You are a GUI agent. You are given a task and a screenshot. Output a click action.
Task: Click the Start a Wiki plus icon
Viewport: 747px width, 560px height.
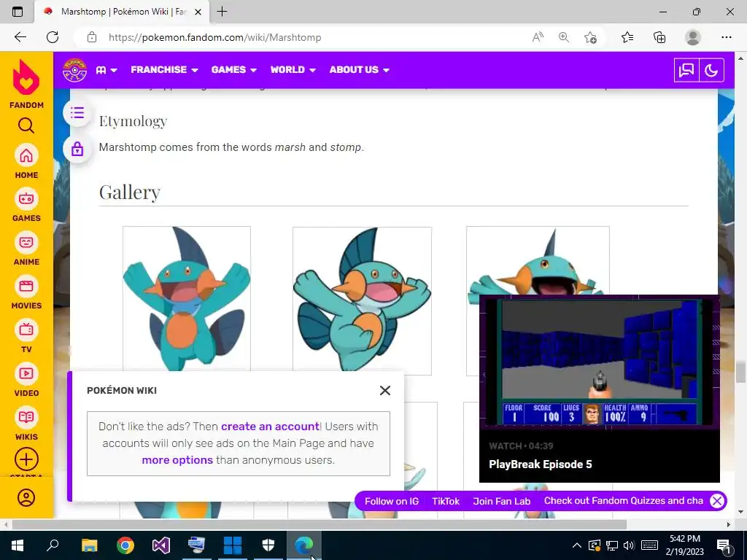pyautogui.click(x=26, y=459)
